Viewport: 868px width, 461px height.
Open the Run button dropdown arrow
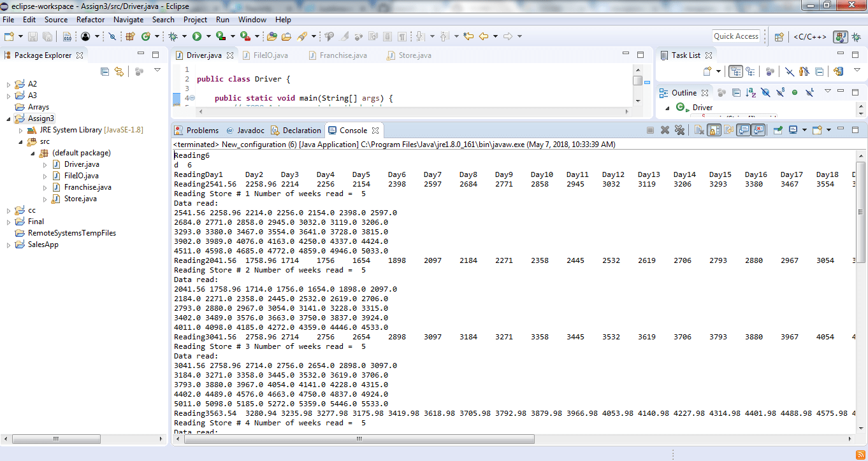tap(208, 36)
